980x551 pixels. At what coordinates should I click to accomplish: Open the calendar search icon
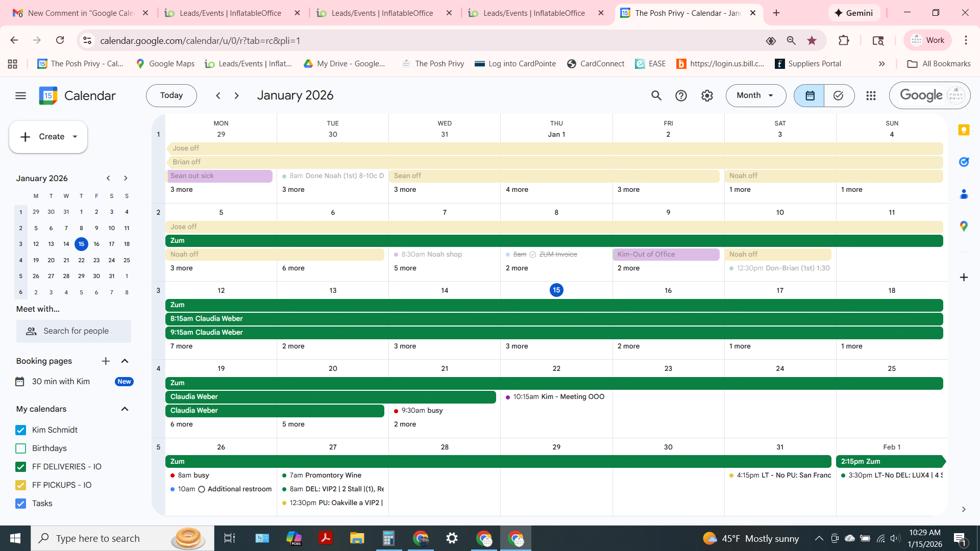coord(656,95)
